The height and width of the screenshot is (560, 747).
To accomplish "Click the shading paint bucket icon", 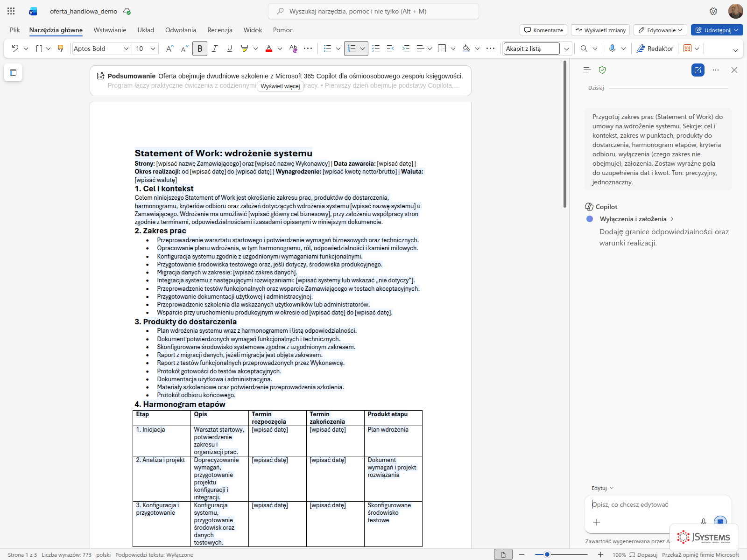I will [x=466, y=49].
